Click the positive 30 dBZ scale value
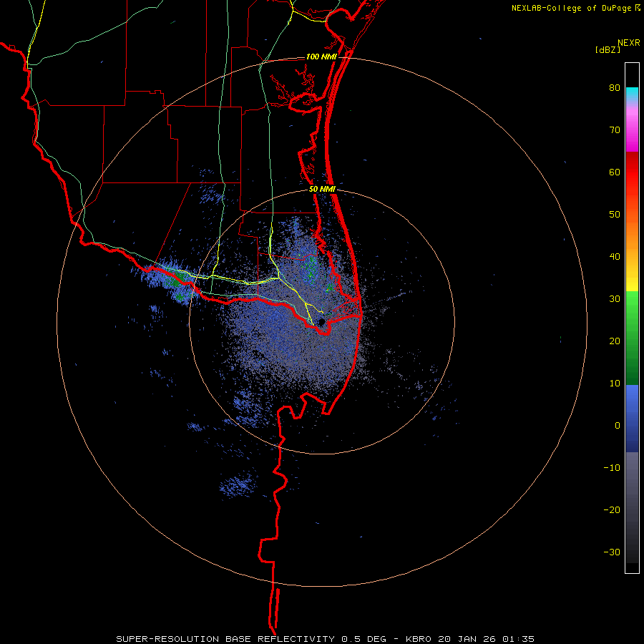Screen dimensions: 644x644 [x=615, y=299]
